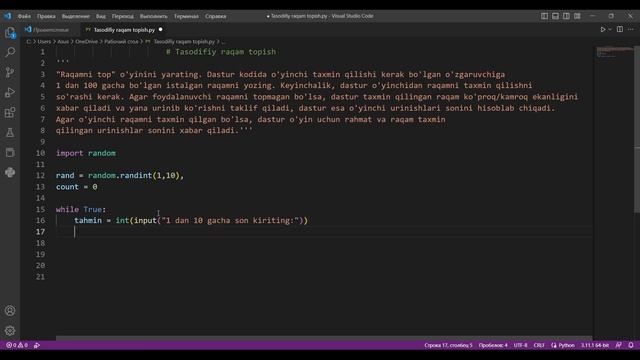640x360 pixels.
Task: Click line number 21 in gutter
Action: (x=40, y=277)
